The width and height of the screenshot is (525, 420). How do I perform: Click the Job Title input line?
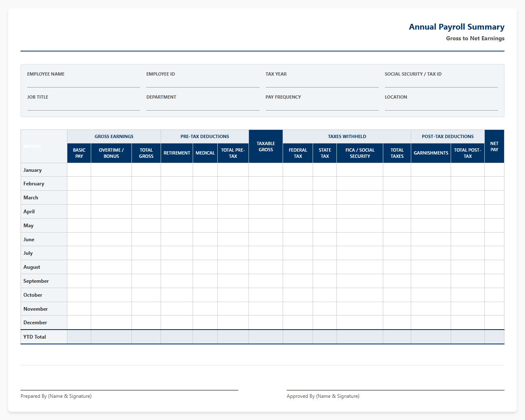point(83,106)
